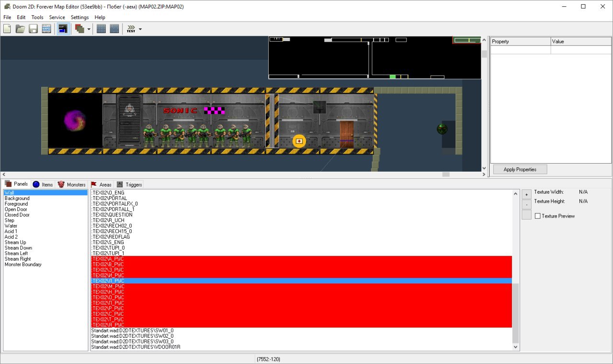Open the Edit menu

pos(21,17)
